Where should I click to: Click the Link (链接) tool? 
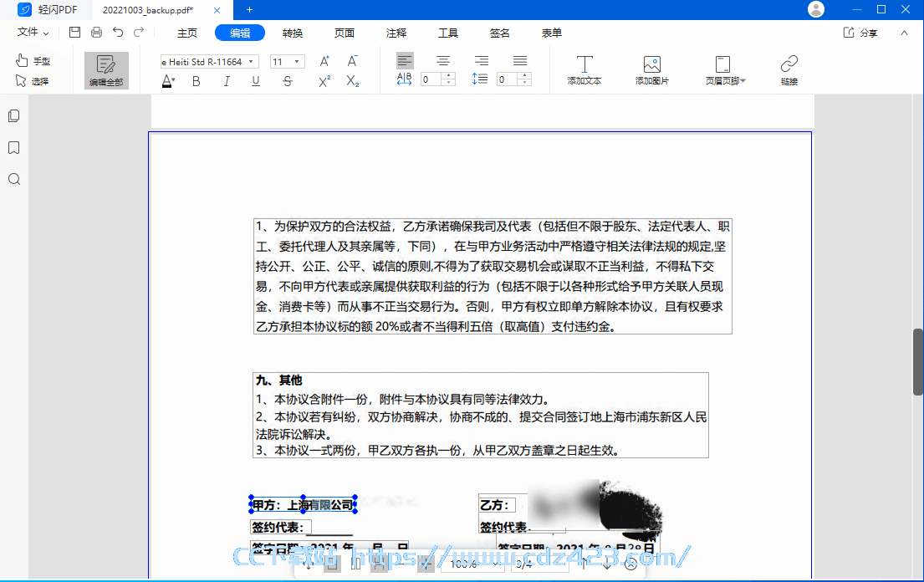(x=789, y=70)
